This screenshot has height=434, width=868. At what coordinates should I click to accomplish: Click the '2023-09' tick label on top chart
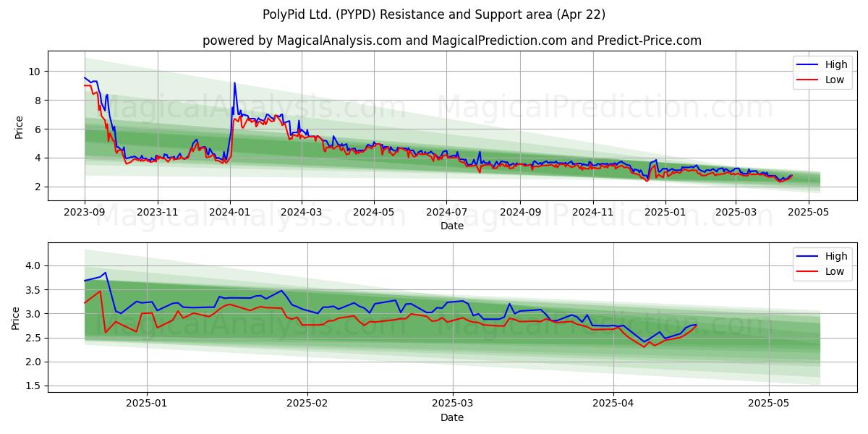(x=85, y=212)
